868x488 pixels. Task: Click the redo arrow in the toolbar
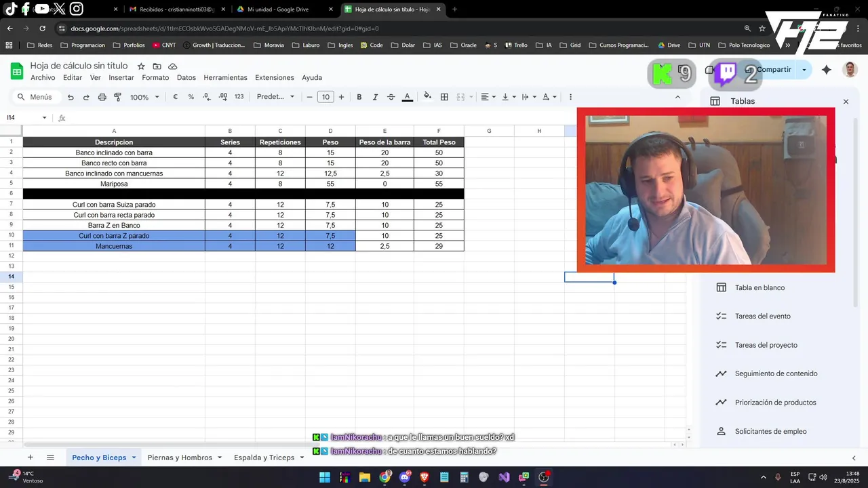coord(86,97)
